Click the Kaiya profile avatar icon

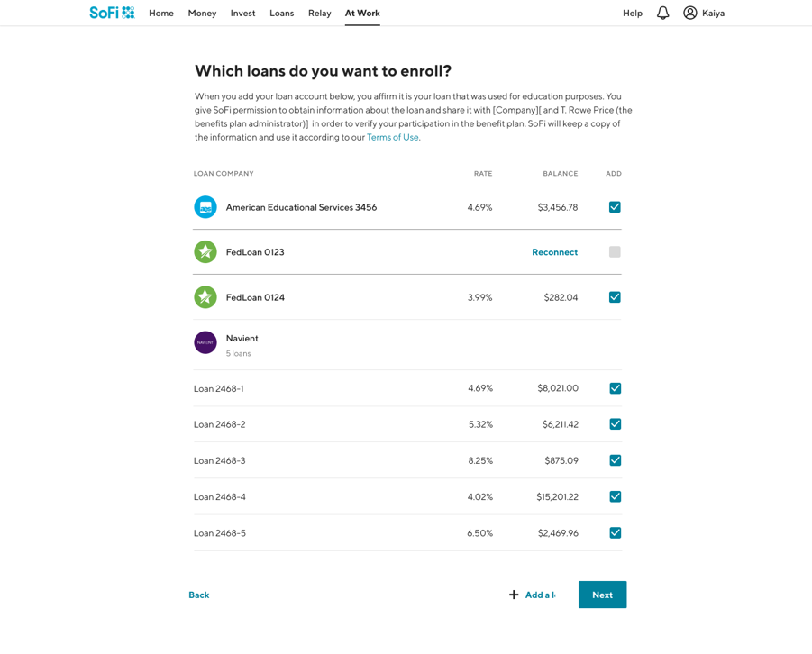690,13
